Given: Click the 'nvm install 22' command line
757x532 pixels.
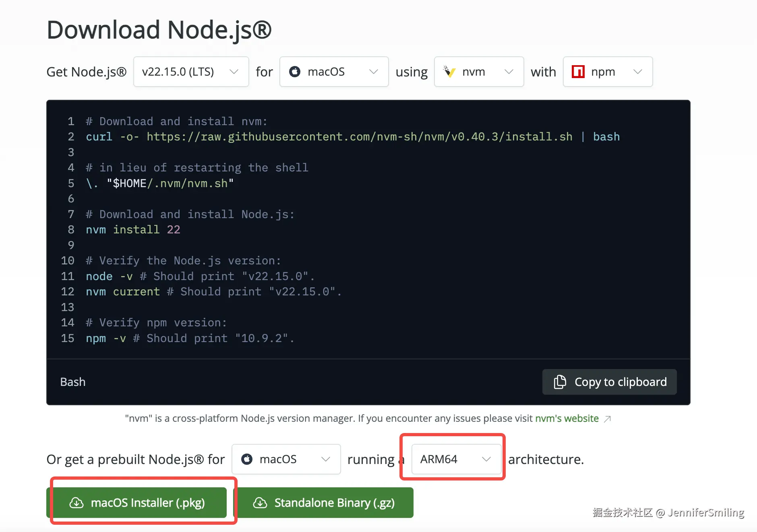Looking at the screenshot, I should pos(133,230).
